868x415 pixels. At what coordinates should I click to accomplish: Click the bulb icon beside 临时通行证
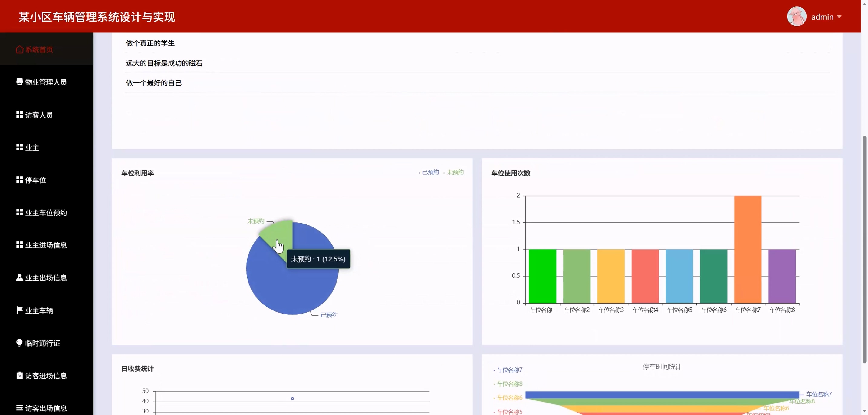20,343
